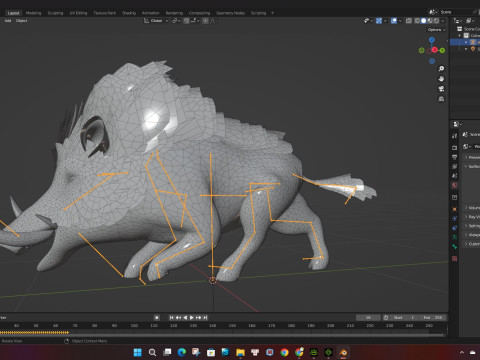Viewport: 480px width, 360px height.
Task: Toggle auto keying record button in the timeline
Action: pyautogui.click(x=157, y=318)
